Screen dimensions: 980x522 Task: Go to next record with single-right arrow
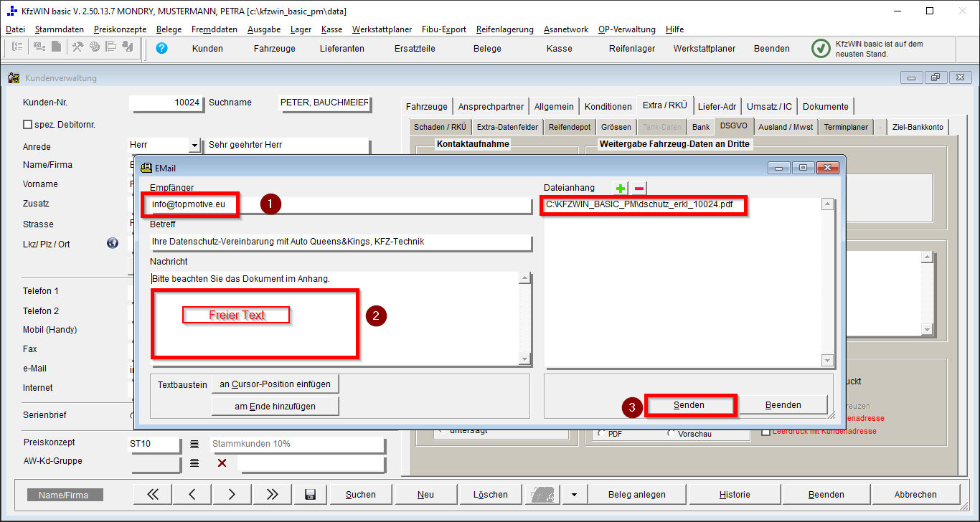232,494
